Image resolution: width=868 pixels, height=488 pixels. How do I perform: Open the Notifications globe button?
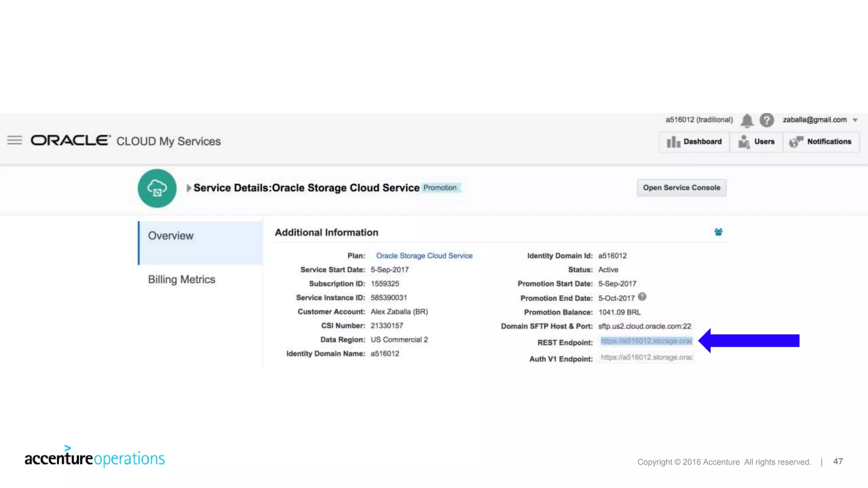pyautogui.click(x=821, y=142)
